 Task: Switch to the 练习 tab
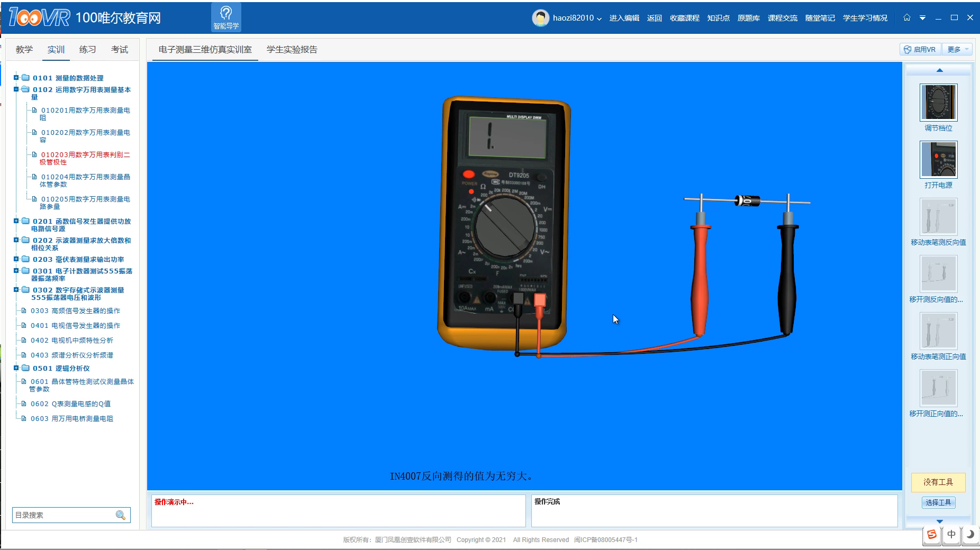(87, 49)
